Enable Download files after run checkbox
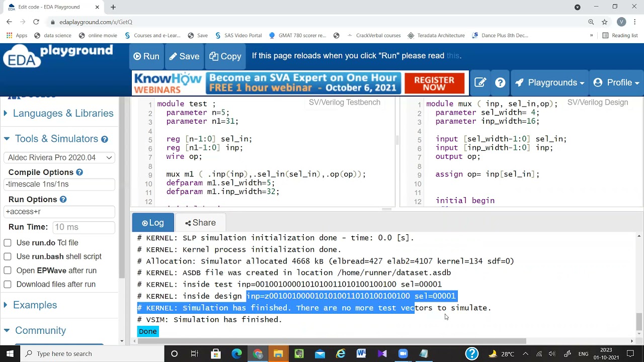 click(8, 284)
